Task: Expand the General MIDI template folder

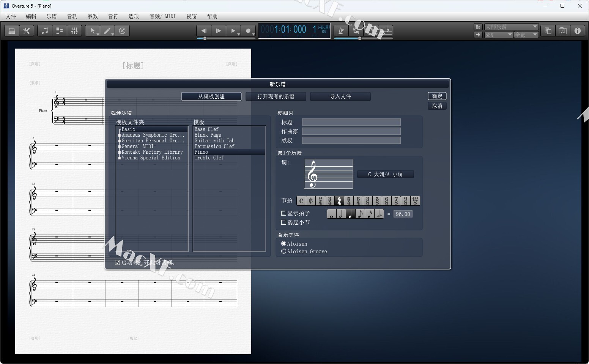Action: 120,147
